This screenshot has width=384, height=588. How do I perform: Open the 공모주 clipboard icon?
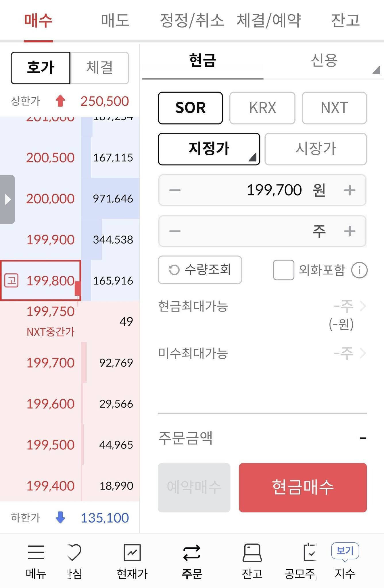pos(310,552)
